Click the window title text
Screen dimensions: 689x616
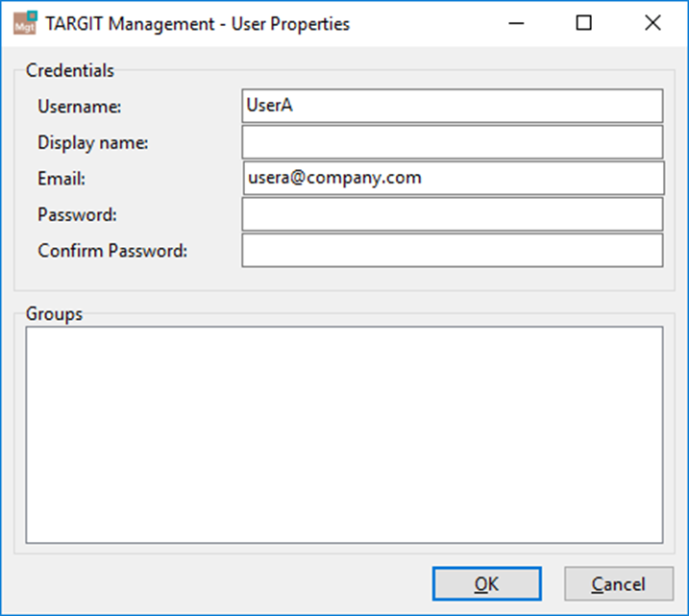click(x=198, y=24)
